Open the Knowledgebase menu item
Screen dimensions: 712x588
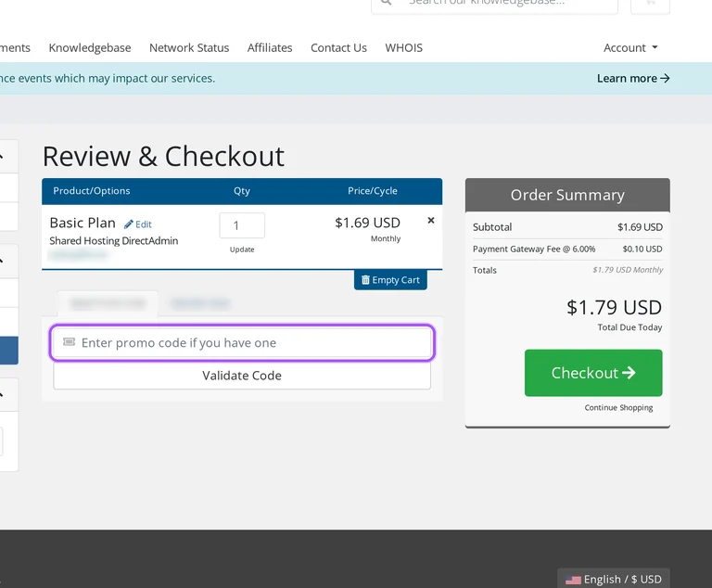(89, 47)
